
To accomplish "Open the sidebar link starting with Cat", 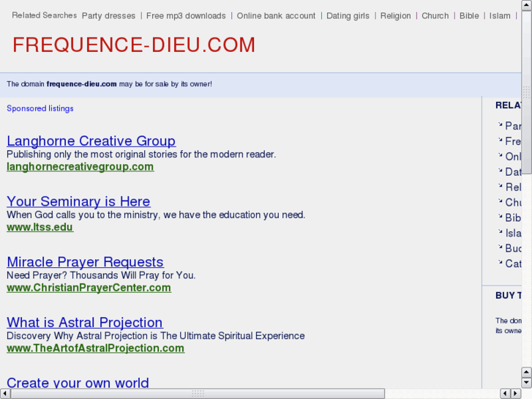I will pyautogui.click(x=513, y=264).
